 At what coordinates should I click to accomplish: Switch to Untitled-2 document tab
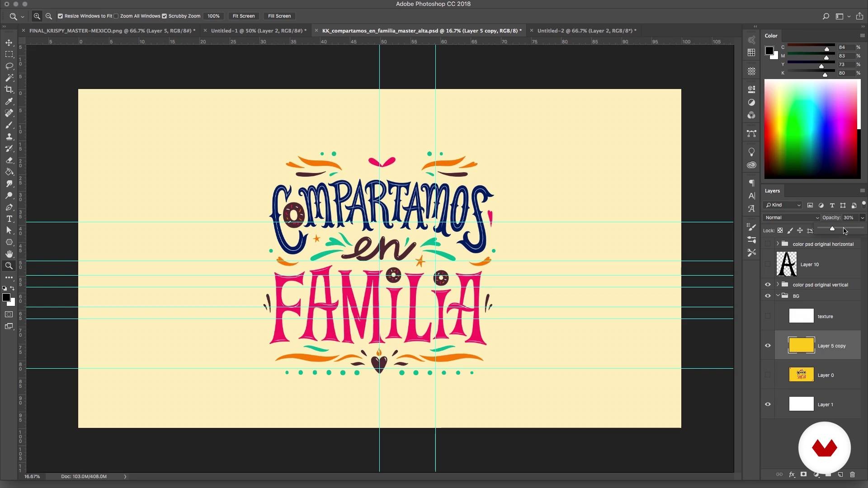point(587,31)
